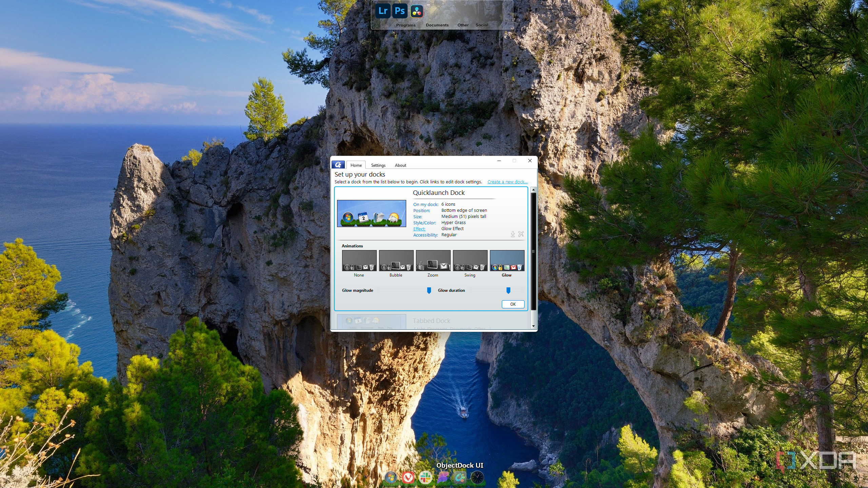Click the 'Bottom edge of screen' value
868x488 pixels.
pyautogui.click(x=464, y=210)
